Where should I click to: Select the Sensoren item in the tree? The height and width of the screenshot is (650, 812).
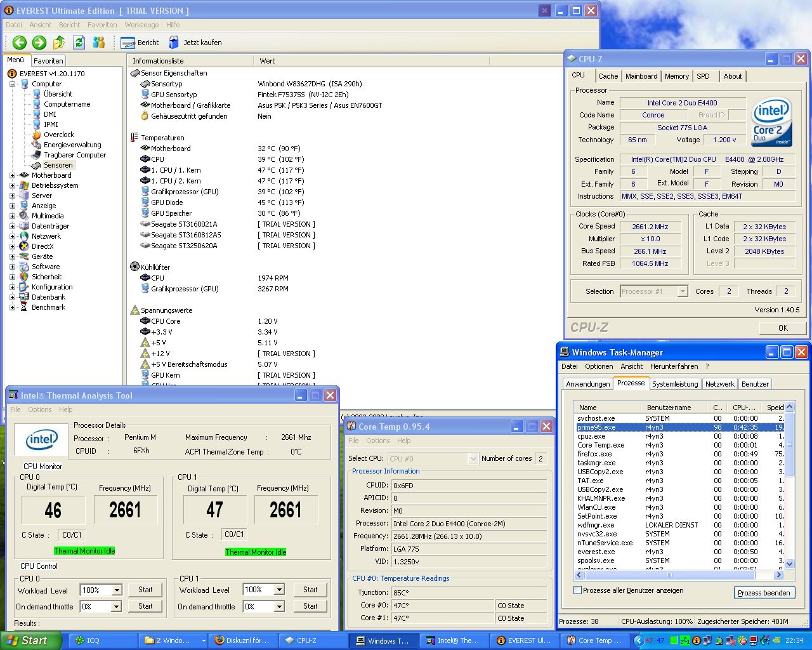[x=58, y=165]
